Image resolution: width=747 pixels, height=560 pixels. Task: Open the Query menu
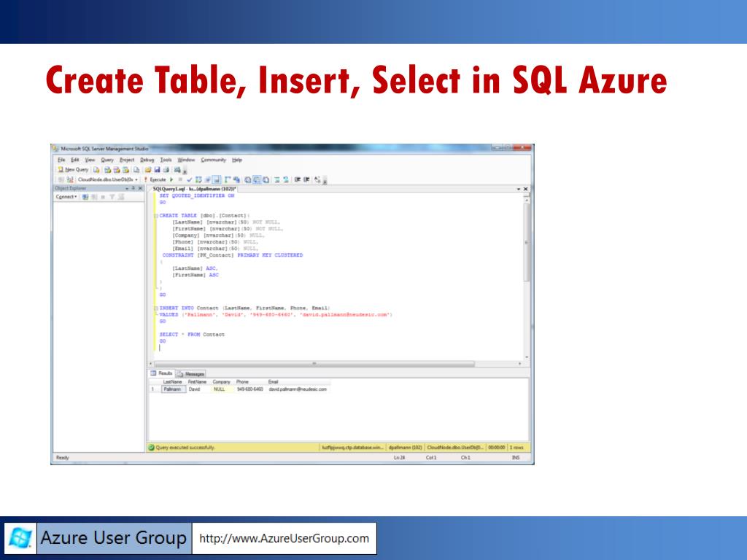107,160
